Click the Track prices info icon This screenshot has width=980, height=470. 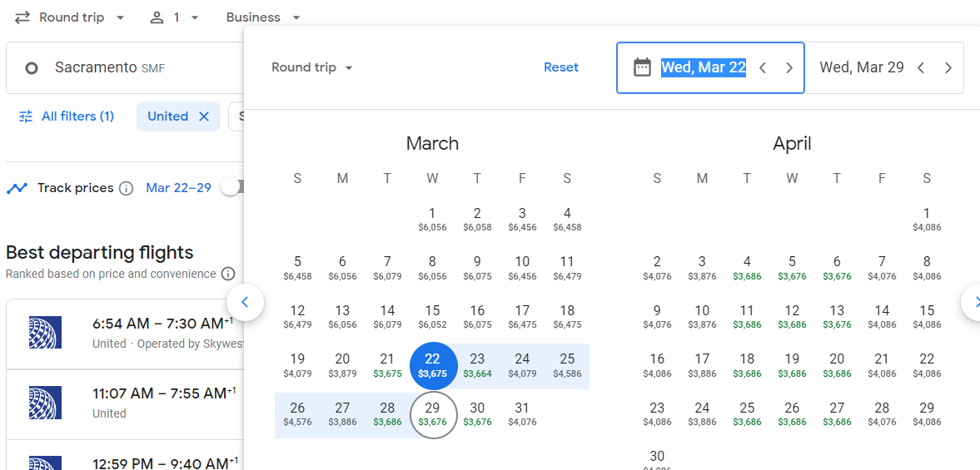coord(127,188)
